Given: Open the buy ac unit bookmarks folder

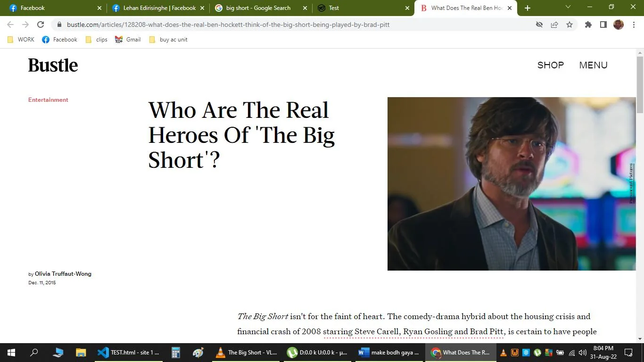Looking at the screenshot, I should point(168,40).
